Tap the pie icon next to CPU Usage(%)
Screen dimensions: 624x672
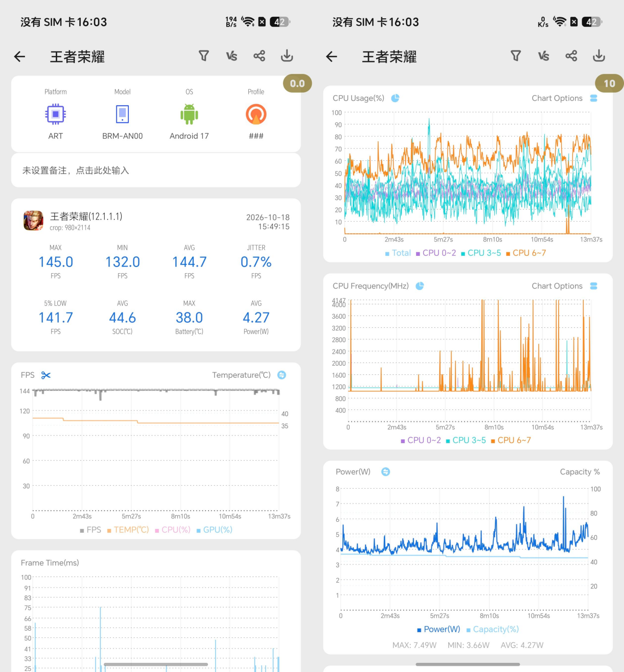coord(395,98)
